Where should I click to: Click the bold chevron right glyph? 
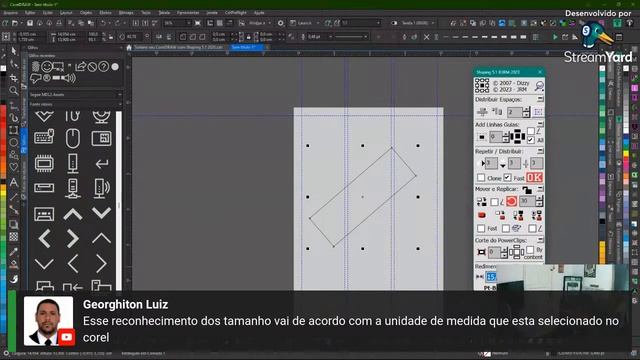click(73, 239)
